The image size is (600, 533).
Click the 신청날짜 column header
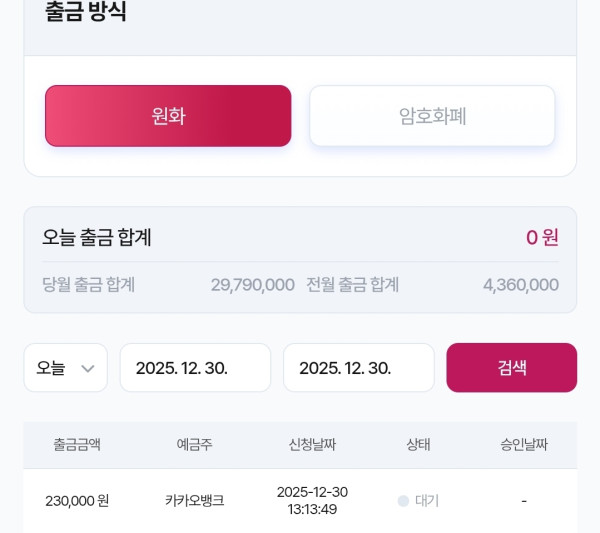click(x=312, y=445)
